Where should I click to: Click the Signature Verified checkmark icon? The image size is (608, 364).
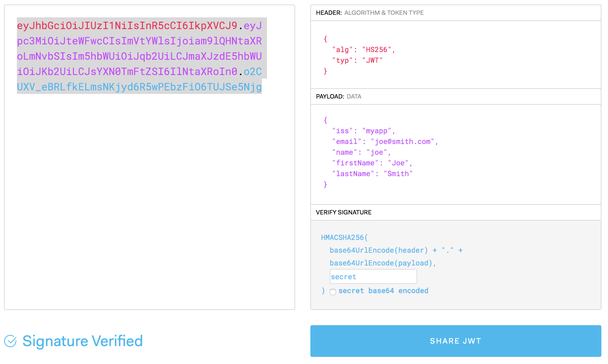(10, 341)
